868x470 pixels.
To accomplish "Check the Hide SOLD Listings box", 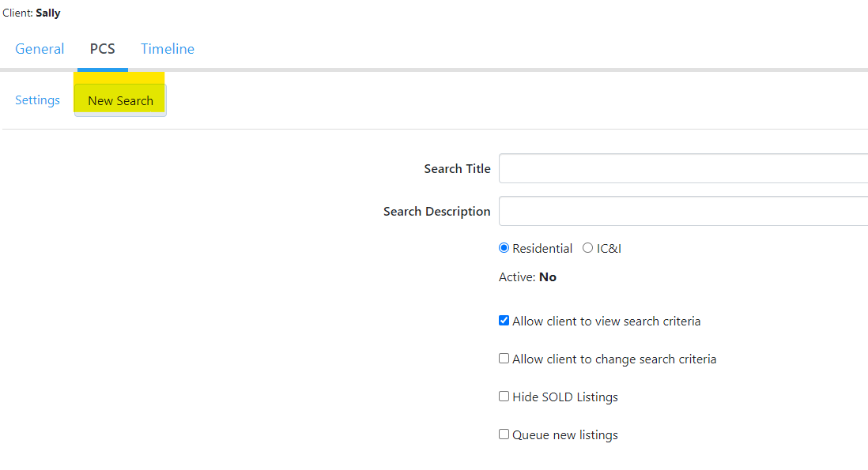I will click(x=504, y=396).
